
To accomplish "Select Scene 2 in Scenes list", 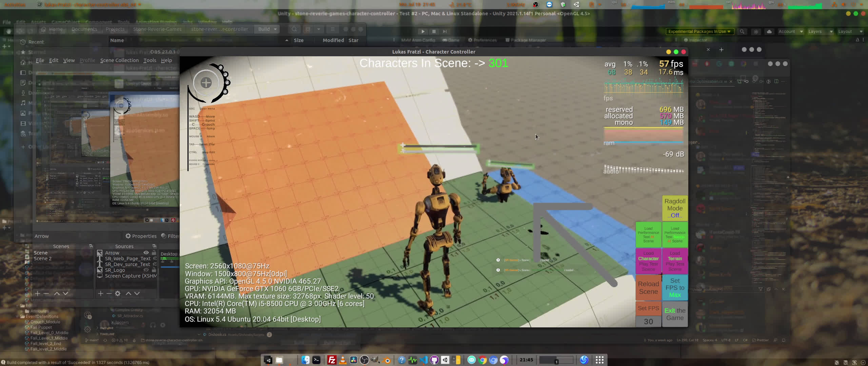I will pyautogui.click(x=43, y=259).
